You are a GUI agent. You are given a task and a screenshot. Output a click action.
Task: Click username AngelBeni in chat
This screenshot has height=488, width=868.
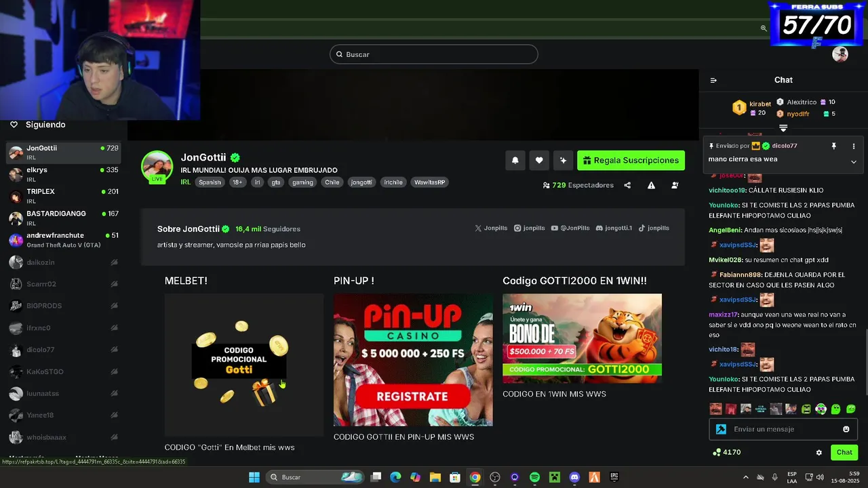725,230
